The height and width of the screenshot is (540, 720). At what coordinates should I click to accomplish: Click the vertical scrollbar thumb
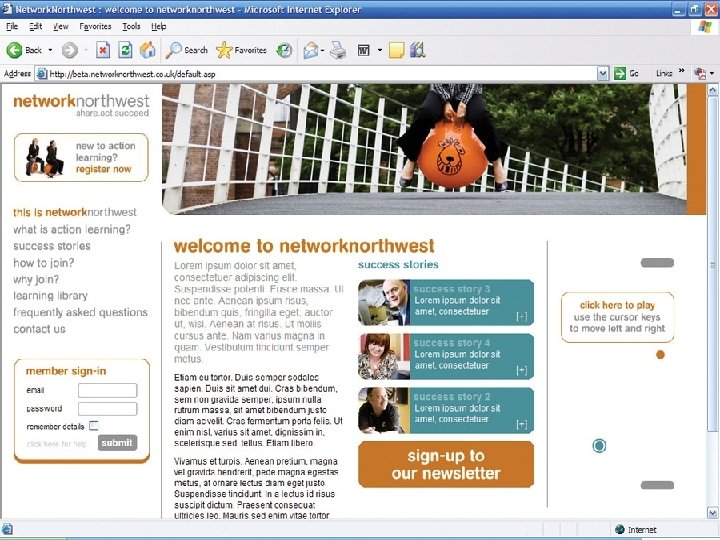(x=713, y=264)
